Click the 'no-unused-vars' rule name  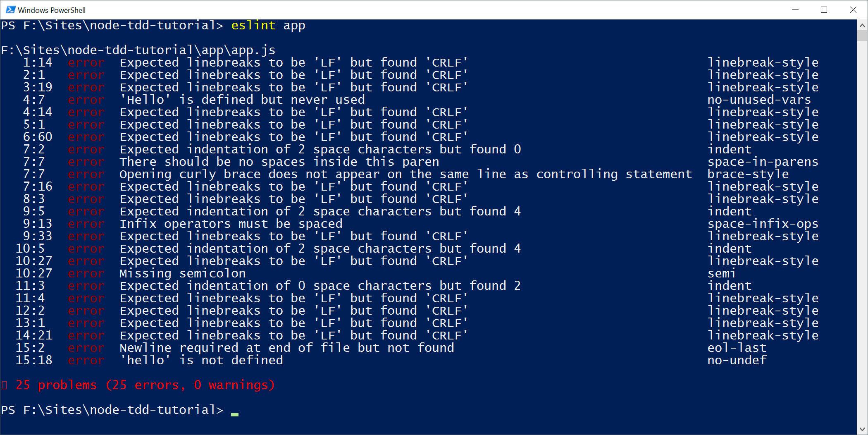pyautogui.click(x=759, y=100)
